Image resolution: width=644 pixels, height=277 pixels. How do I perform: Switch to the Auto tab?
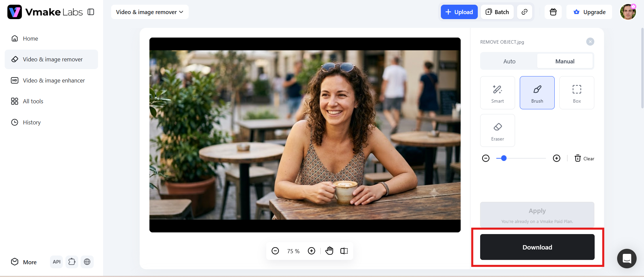[x=509, y=61]
